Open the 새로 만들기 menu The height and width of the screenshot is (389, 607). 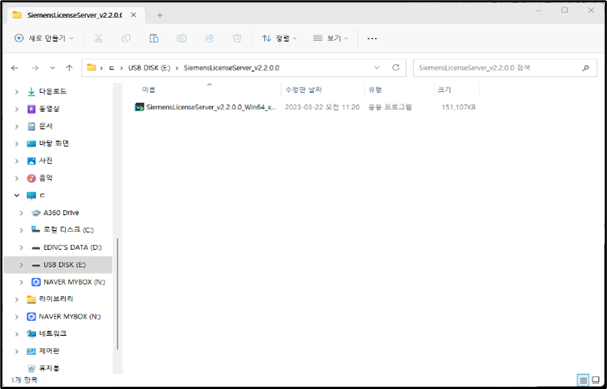(x=43, y=38)
